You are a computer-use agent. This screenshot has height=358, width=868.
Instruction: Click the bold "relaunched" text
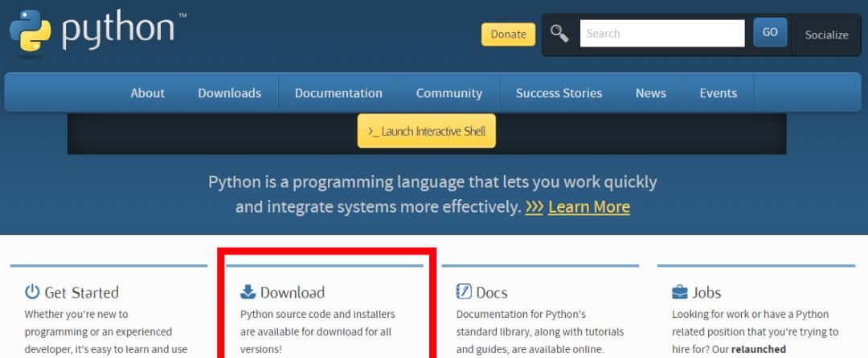pyautogui.click(x=759, y=350)
